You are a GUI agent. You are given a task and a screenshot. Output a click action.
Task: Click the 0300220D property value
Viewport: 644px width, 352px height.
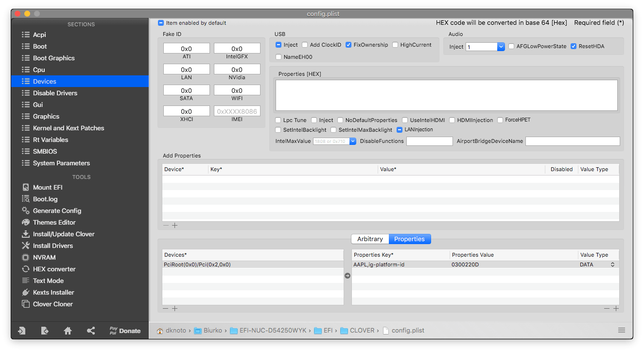pos(465,264)
